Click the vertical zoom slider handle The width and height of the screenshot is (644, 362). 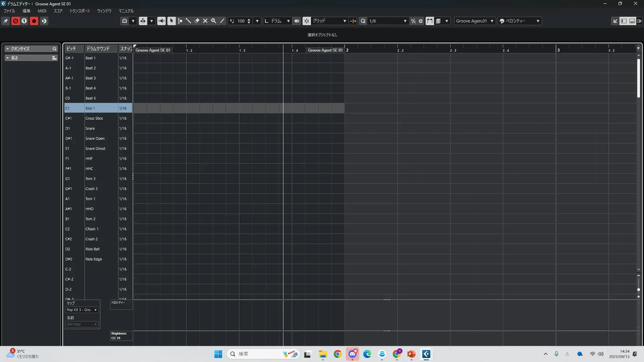[638, 289]
